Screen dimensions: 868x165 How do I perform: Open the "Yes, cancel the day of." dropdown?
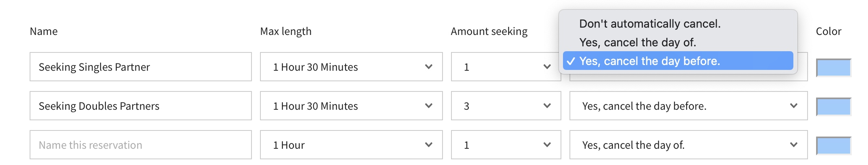click(688, 145)
